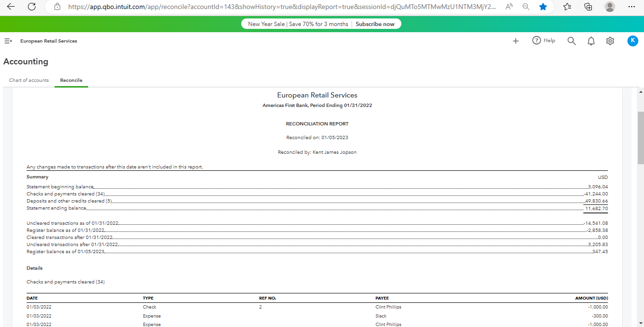The image size is (644, 327).
Task: Click the 49,830.66 deposits value
Action: (x=596, y=201)
